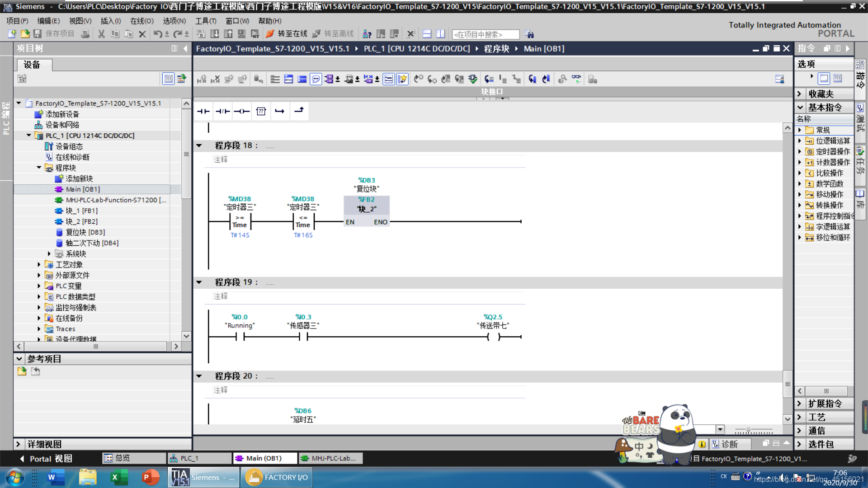
Task: Click the Cut scissors icon
Action: tap(101, 34)
